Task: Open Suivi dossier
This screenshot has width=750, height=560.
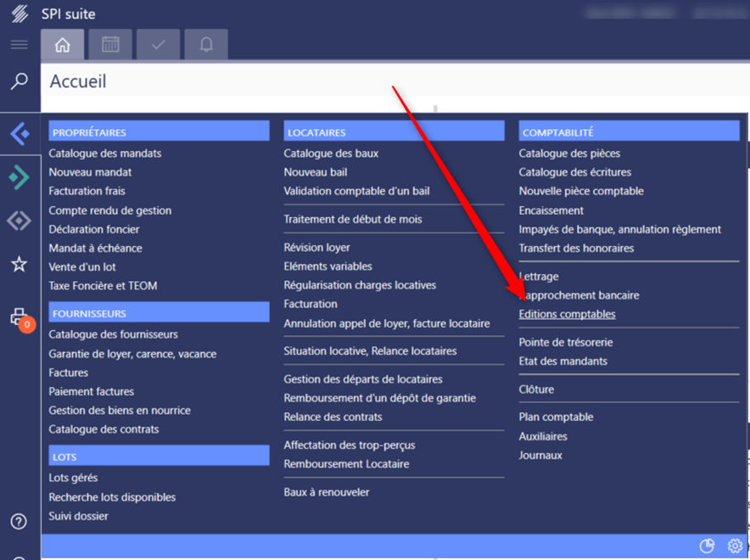Action: [x=78, y=516]
